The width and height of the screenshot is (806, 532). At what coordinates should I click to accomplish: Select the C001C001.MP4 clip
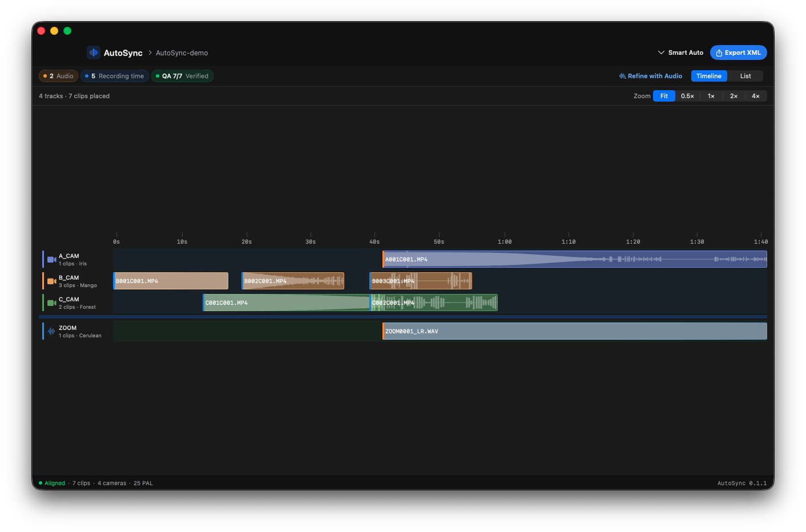(287, 303)
